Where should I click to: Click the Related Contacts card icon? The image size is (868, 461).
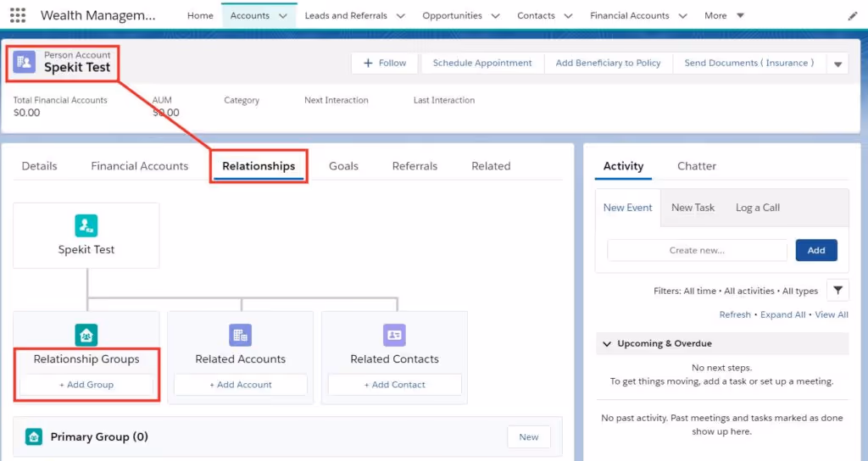(x=394, y=335)
